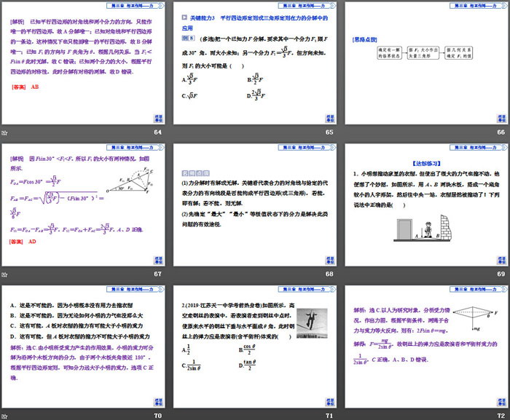Click the slide number label 72
Image resolution: width=510 pixels, height=420 pixels.
pos(501,416)
